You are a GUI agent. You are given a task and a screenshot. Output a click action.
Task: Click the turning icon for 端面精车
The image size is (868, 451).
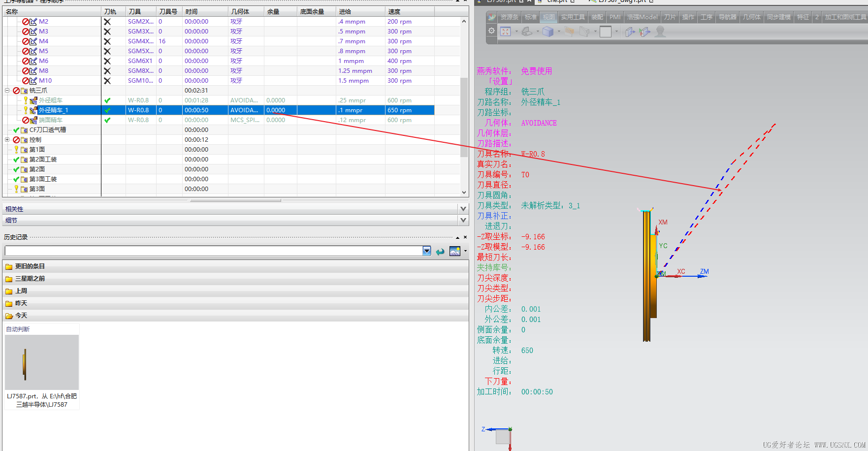pos(33,120)
